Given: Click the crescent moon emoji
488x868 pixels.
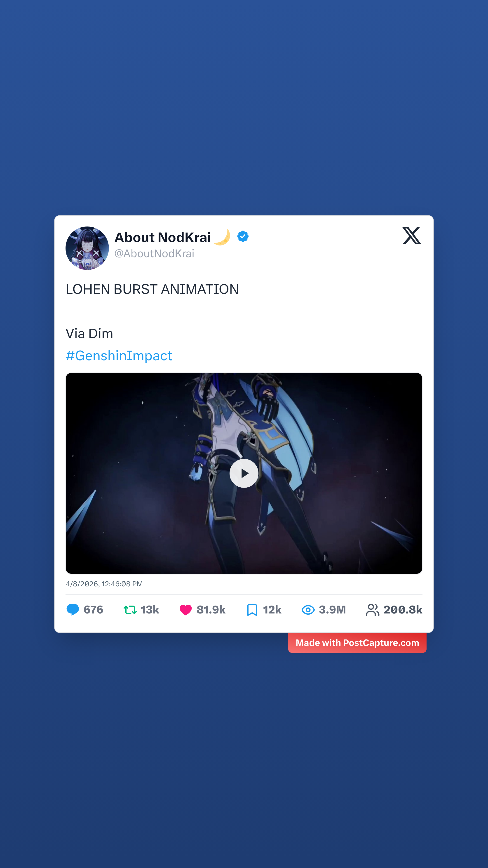Looking at the screenshot, I should 222,237.
